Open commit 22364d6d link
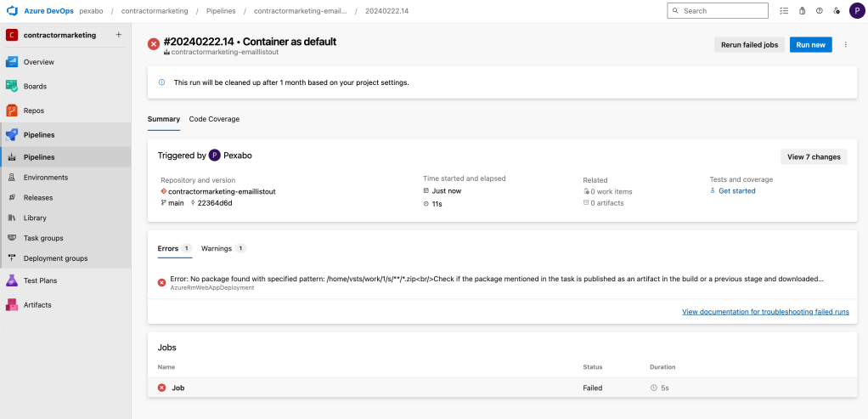868x419 pixels. point(215,203)
